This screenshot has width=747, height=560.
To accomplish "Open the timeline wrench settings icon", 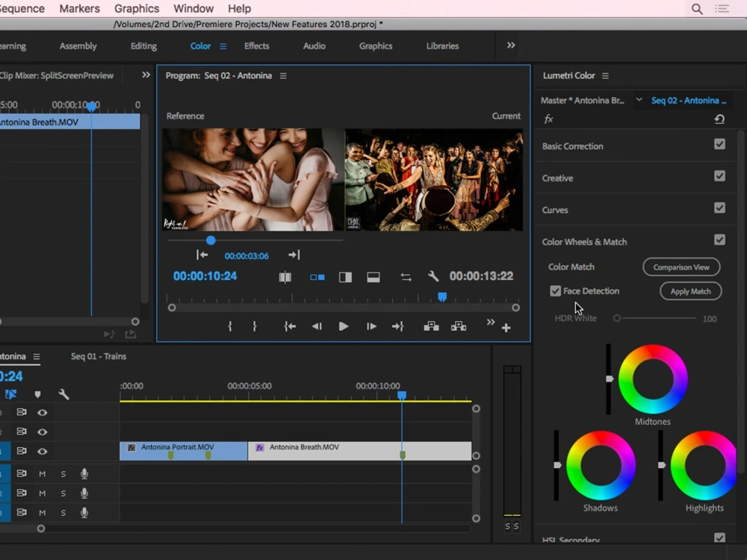I will [x=64, y=393].
